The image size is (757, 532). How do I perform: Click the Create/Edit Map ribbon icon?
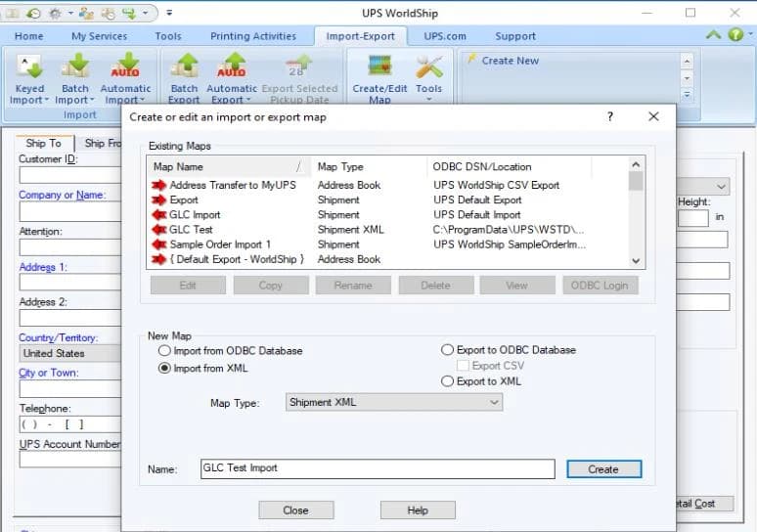pyautogui.click(x=379, y=66)
